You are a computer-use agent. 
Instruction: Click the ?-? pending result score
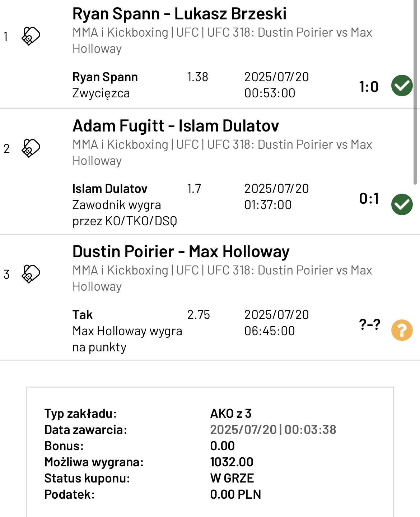click(x=369, y=324)
